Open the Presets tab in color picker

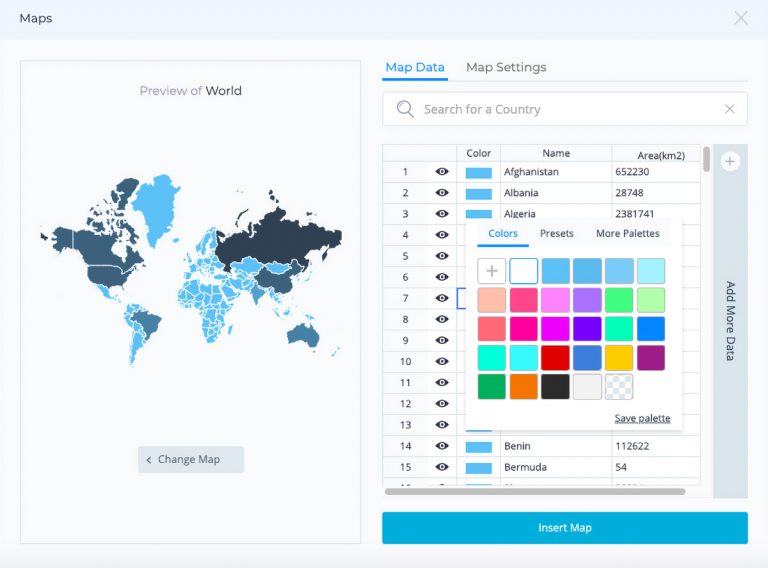556,233
